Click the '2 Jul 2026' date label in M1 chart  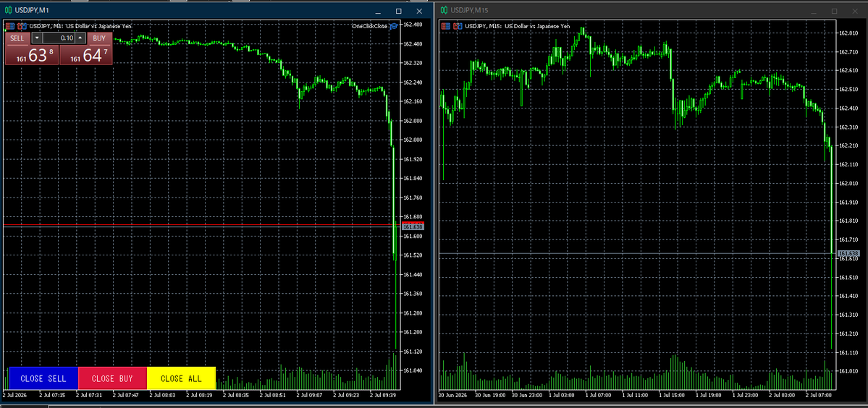(x=15, y=395)
